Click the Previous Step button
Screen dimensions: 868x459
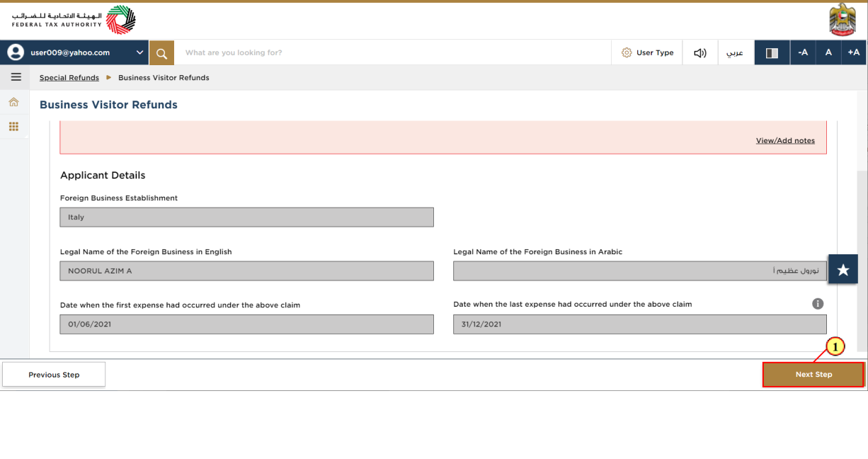point(54,375)
